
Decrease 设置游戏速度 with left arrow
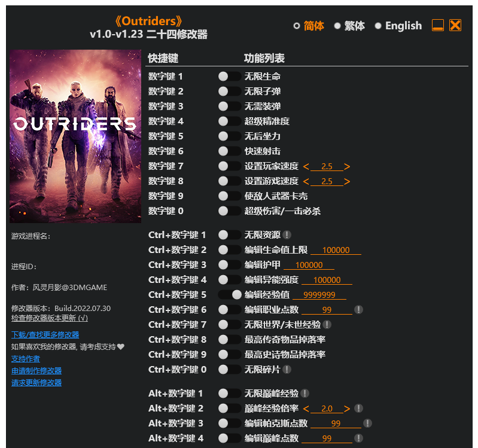(x=306, y=181)
